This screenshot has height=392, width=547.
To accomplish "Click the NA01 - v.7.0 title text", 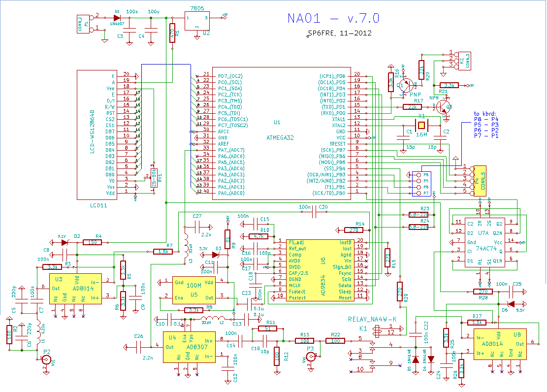I will tap(333, 18).
